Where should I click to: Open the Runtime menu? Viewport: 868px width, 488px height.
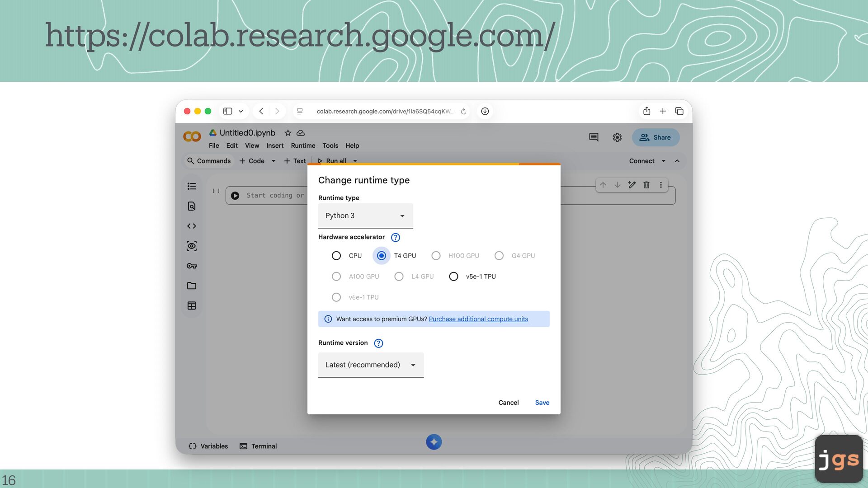pos(303,145)
